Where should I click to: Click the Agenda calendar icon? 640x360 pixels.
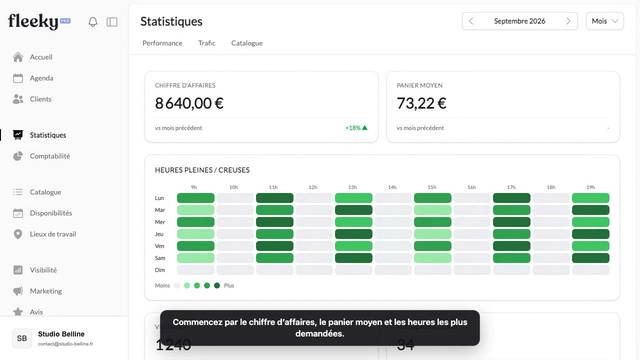click(18, 78)
